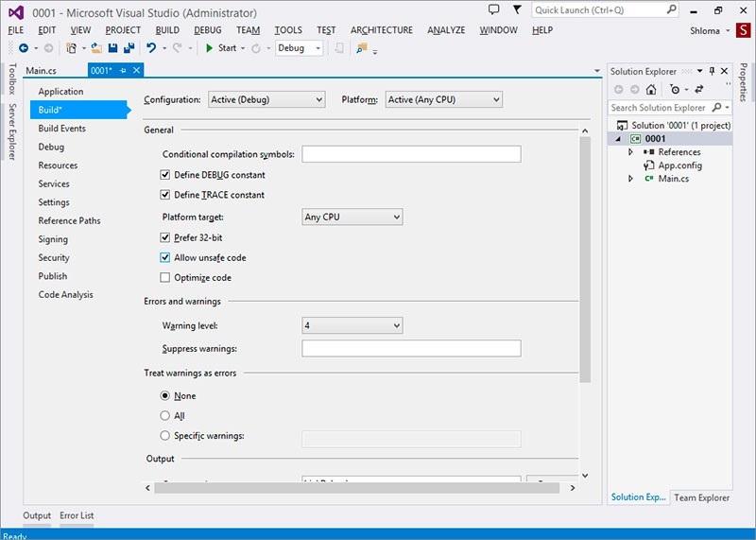This screenshot has width=756, height=540.
Task: Open the Platform target dropdown
Action: tap(352, 218)
